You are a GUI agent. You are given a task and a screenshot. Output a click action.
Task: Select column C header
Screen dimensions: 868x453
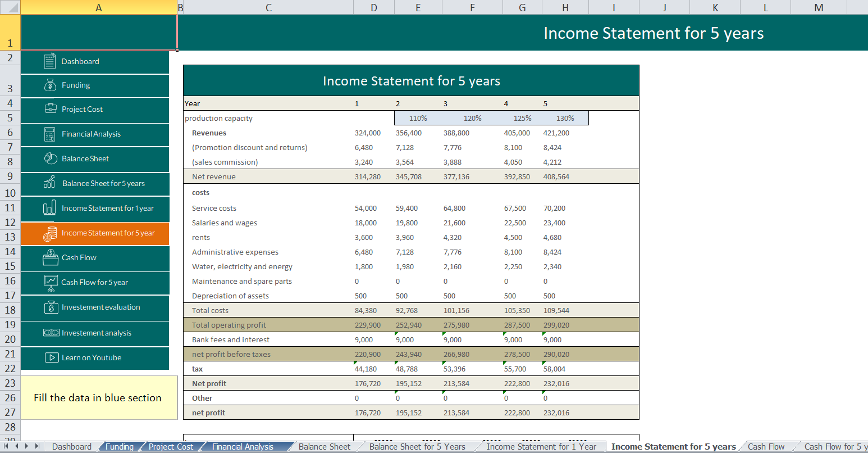click(269, 7)
